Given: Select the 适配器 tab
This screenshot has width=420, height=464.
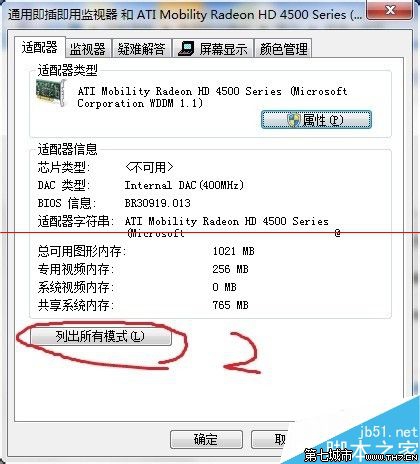Looking at the screenshot, I should click(x=40, y=47).
